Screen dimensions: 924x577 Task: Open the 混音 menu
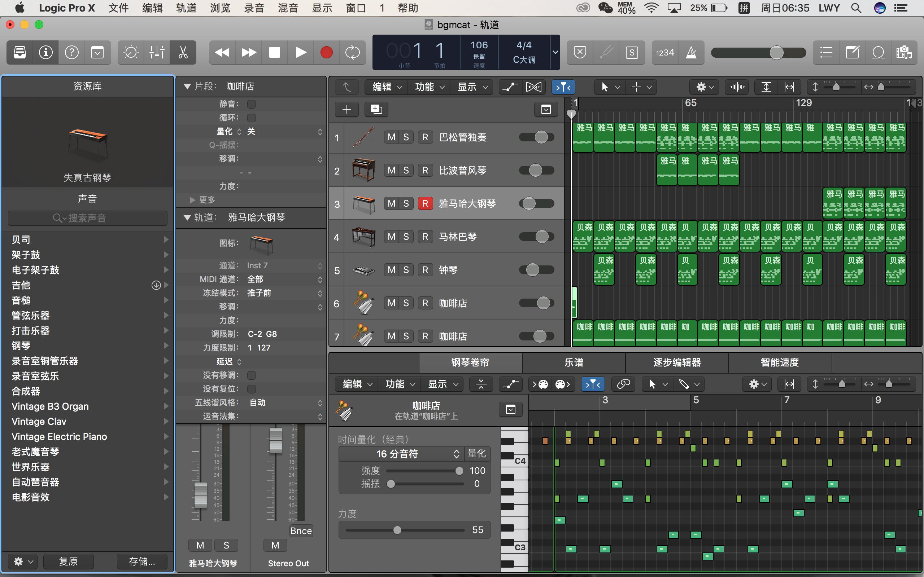288,8
